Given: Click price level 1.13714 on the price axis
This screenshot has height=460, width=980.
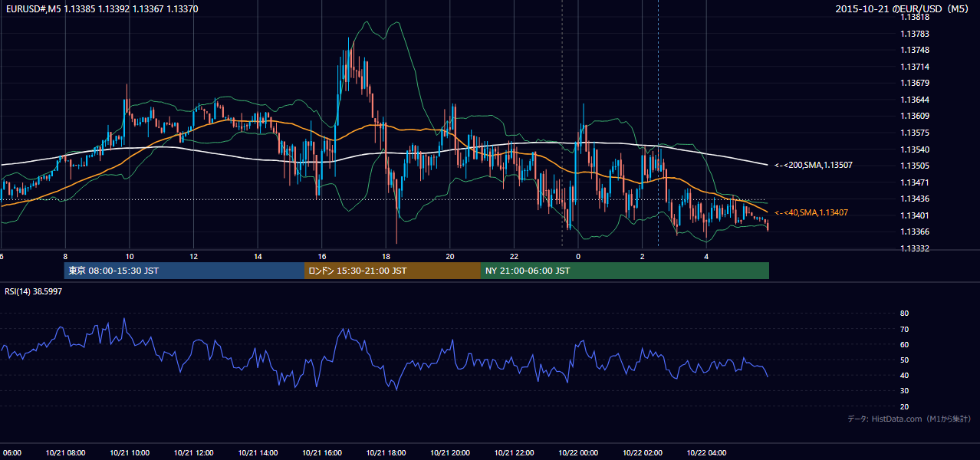Looking at the screenshot, I should coord(915,67).
